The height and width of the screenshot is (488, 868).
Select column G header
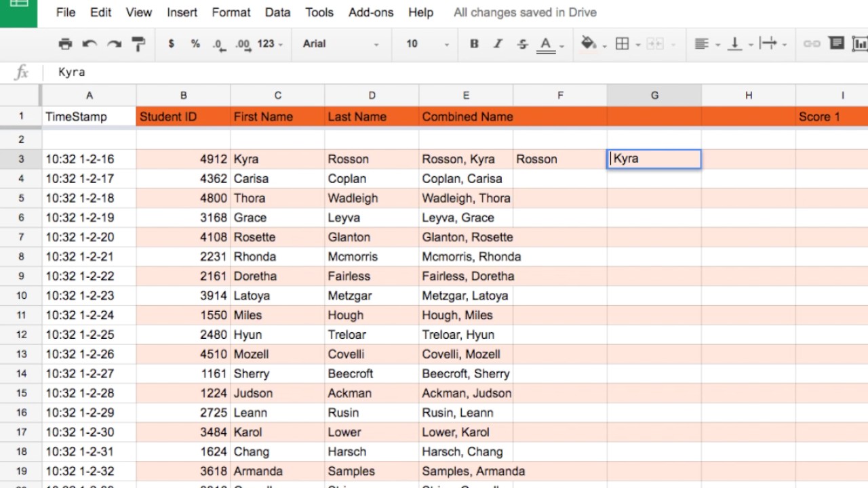654,96
